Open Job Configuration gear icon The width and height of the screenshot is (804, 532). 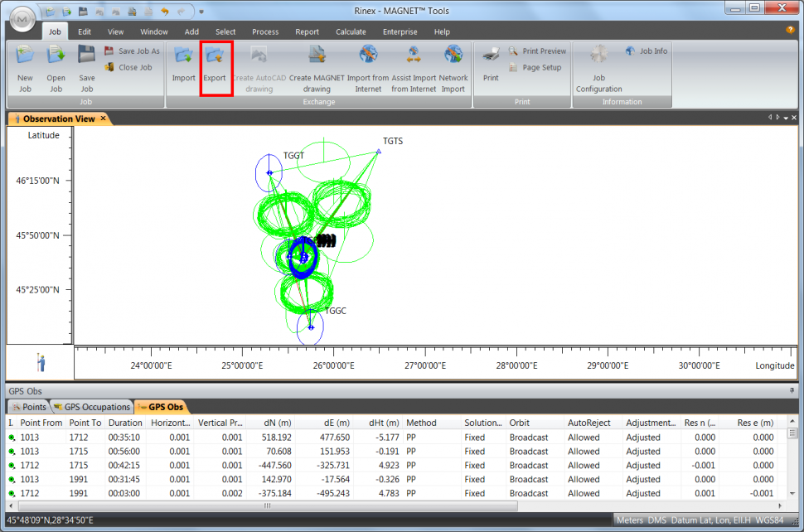(598, 55)
